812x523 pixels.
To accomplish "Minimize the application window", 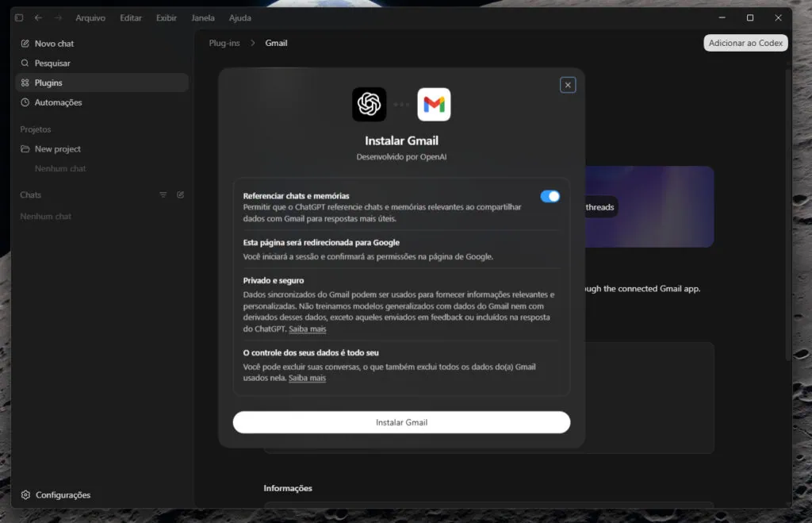I will (722, 17).
